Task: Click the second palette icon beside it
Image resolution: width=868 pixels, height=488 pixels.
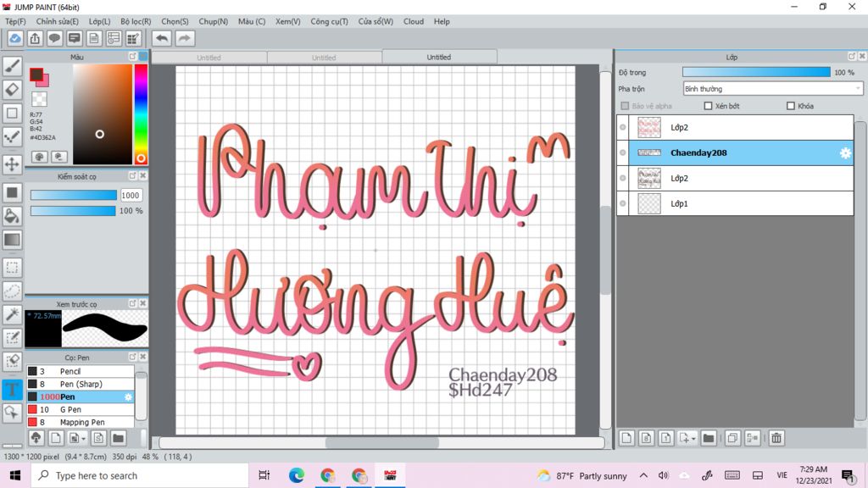Action: click(59, 157)
